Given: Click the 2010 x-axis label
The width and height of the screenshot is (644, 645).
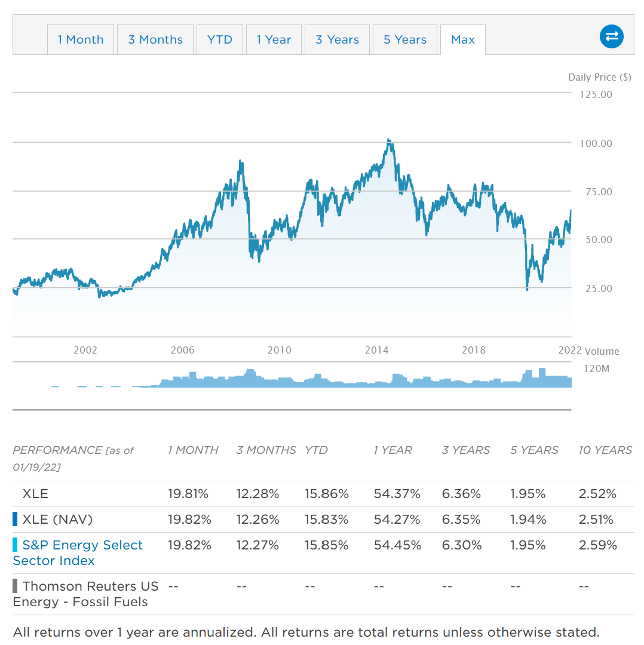Looking at the screenshot, I should pos(280,350).
